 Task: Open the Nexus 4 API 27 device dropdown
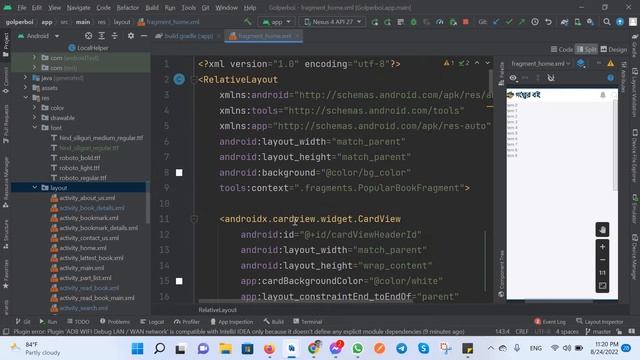coord(332,22)
